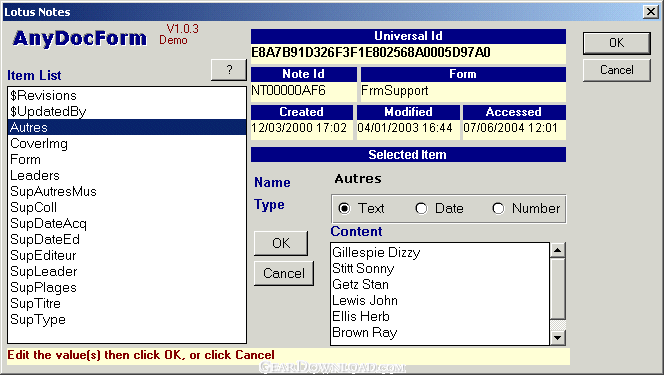This screenshot has height=375, width=664.
Task: Select SupEditeur in the Item List
Action: coord(127,255)
